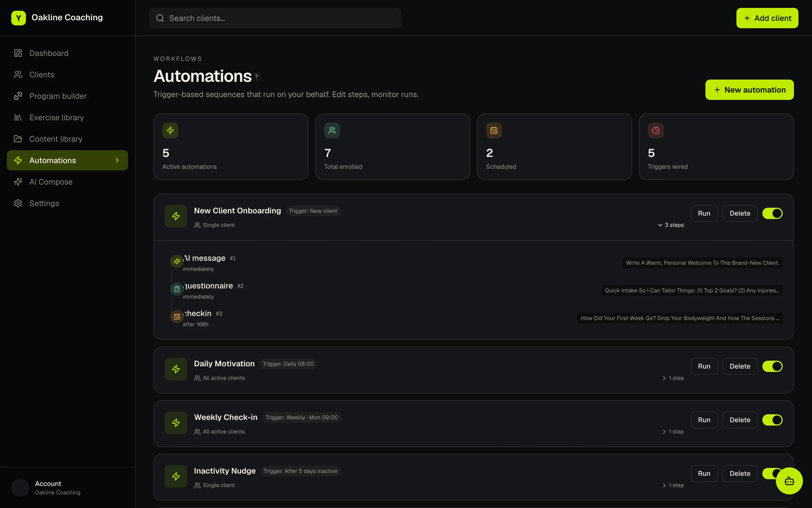
Task: Delete the Daily Motivation automation
Action: click(740, 366)
